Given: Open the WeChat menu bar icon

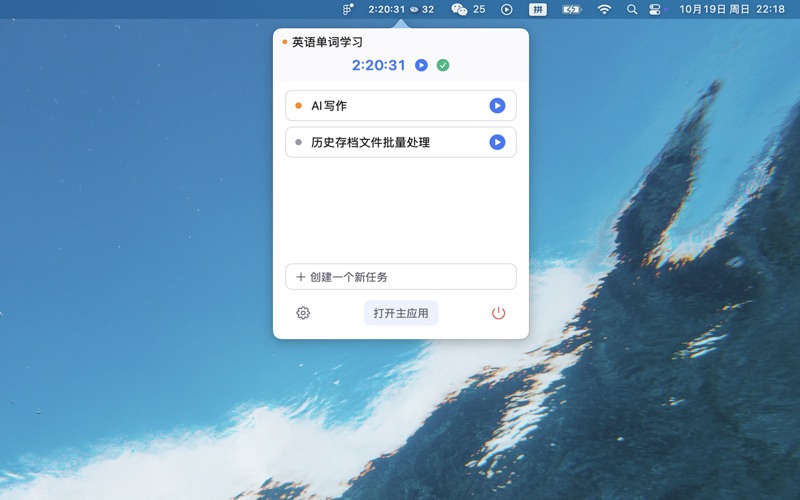Looking at the screenshot, I should click(459, 9).
